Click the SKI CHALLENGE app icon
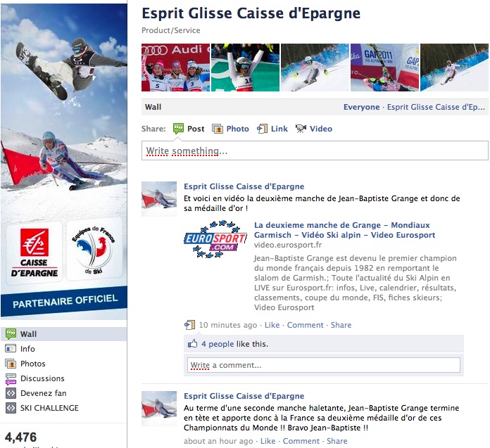This screenshot has width=490, height=448. coord(11,408)
